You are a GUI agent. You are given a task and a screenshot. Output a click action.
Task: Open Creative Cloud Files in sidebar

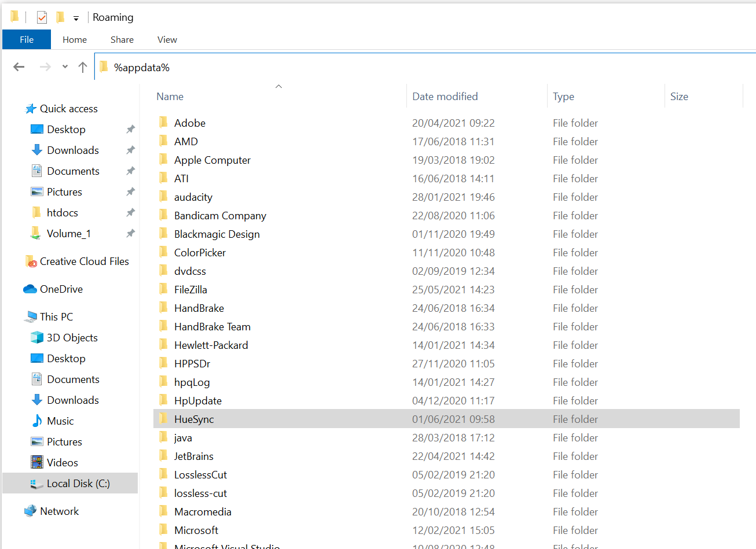click(84, 261)
